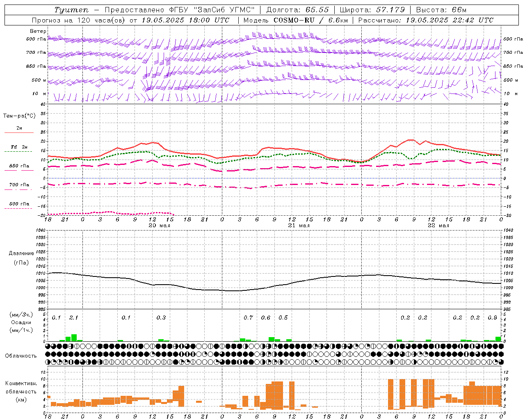Image resolution: width=525 pixels, height=420 pixels.
Task: Select the Облачность row label
Action: pos(21,356)
